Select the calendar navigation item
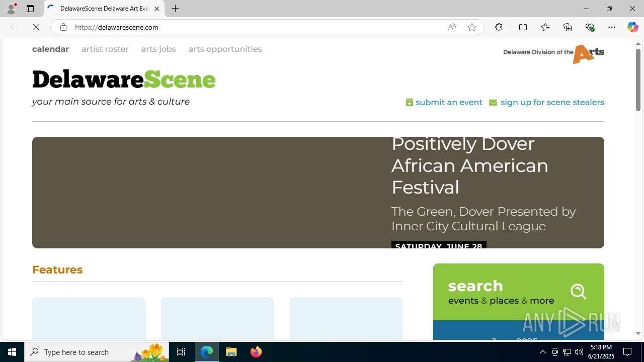 [50, 49]
